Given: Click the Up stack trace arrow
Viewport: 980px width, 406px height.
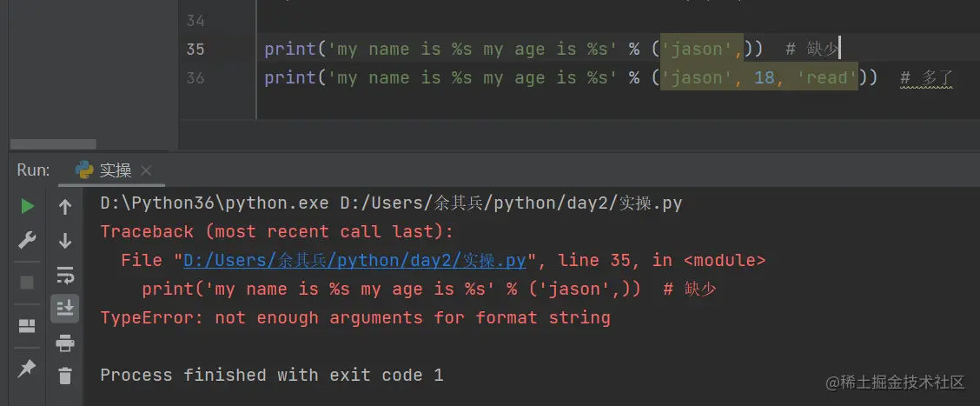Looking at the screenshot, I should [65, 207].
